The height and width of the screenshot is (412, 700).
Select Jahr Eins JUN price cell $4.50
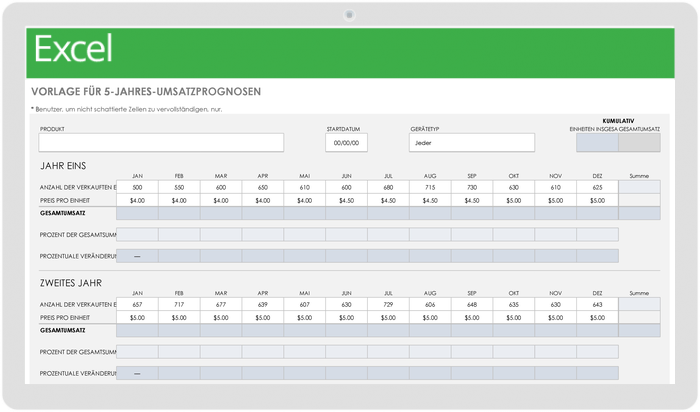pos(346,200)
